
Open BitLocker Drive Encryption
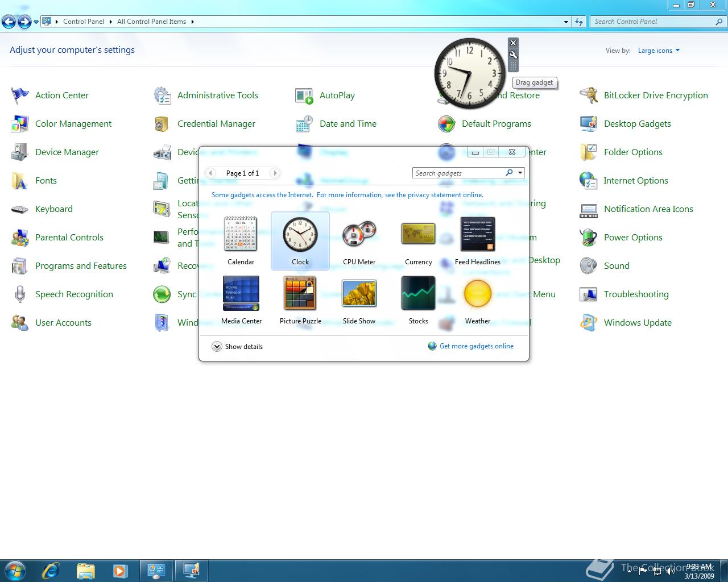[644, 95]
